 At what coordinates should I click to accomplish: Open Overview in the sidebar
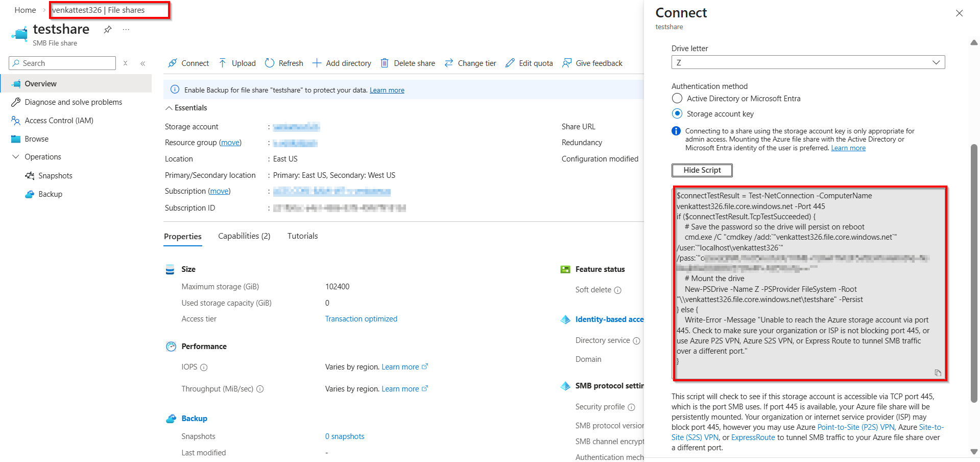click(x=76, y=84)
